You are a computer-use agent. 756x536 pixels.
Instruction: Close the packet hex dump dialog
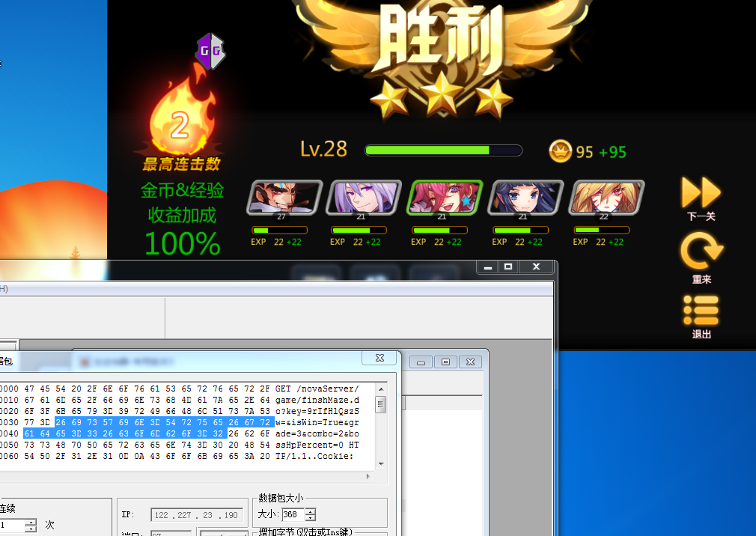click(x=379, y=358)
